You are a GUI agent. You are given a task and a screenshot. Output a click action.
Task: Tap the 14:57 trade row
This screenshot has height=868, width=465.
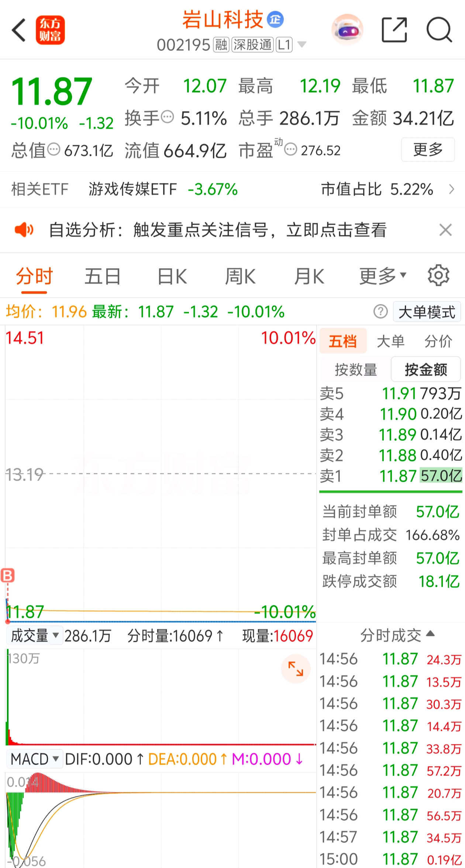pyautogui.click(x=391, y=837)
